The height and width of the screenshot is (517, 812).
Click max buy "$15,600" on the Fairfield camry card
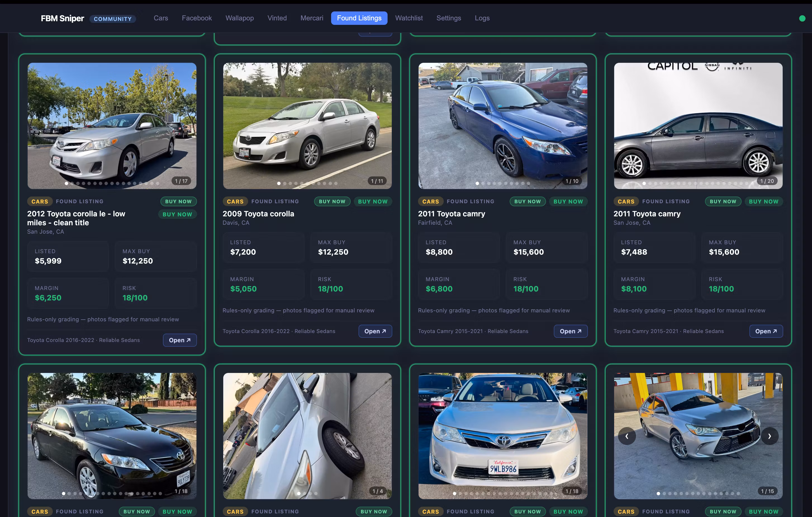529,252
